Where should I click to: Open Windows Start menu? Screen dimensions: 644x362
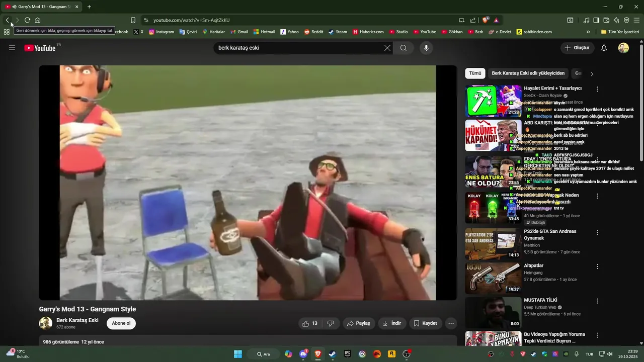238,354
